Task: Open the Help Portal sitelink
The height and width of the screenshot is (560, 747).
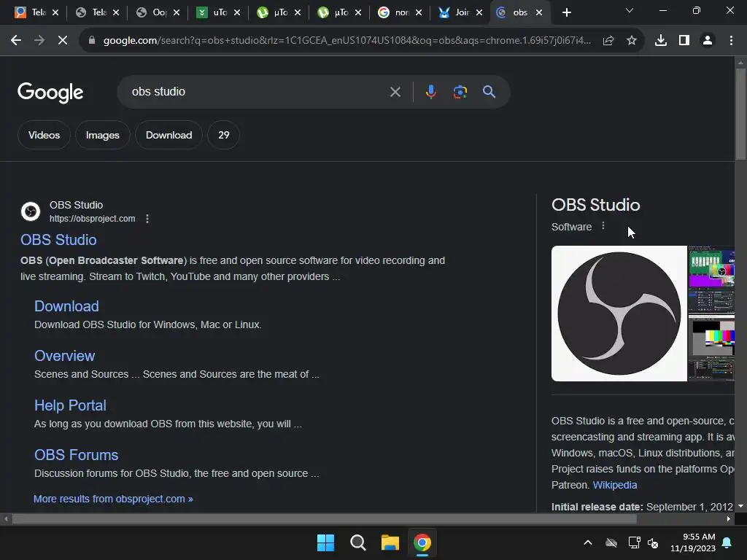Action: (70, 405)
